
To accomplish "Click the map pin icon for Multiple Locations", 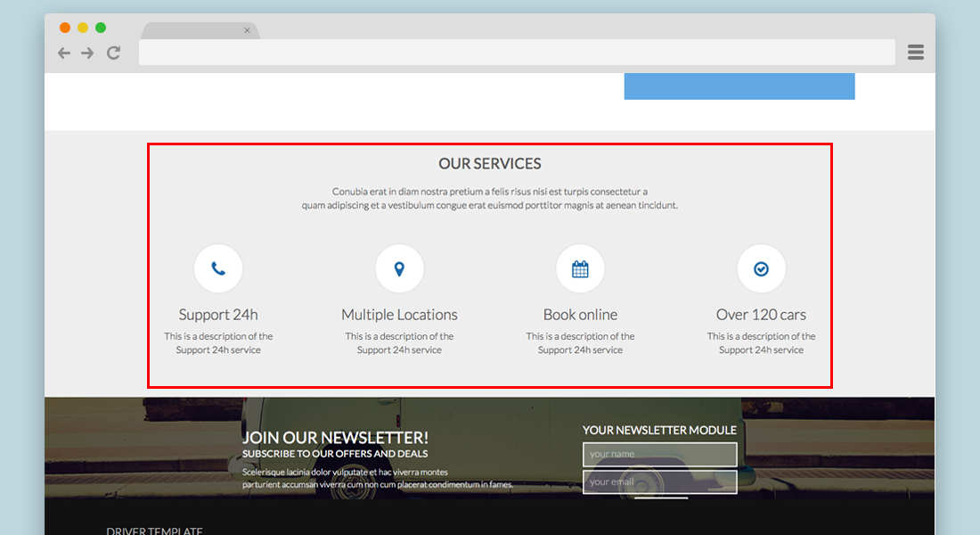I will point(399,268).
